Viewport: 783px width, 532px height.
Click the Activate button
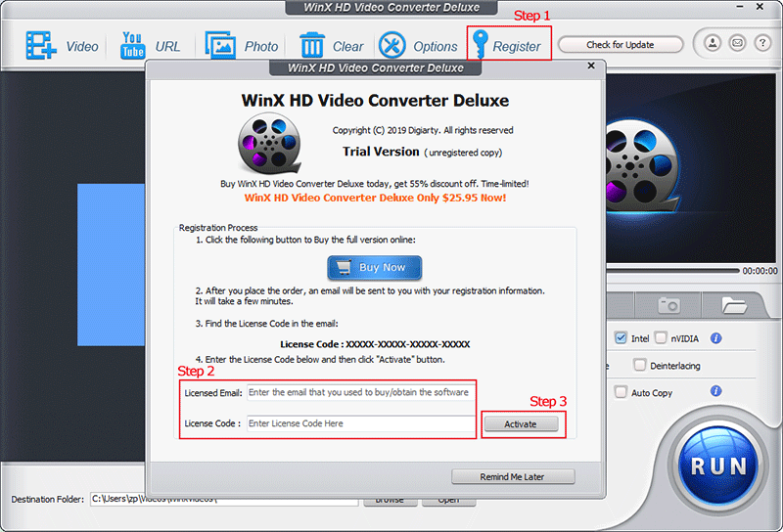pos(521,423)
